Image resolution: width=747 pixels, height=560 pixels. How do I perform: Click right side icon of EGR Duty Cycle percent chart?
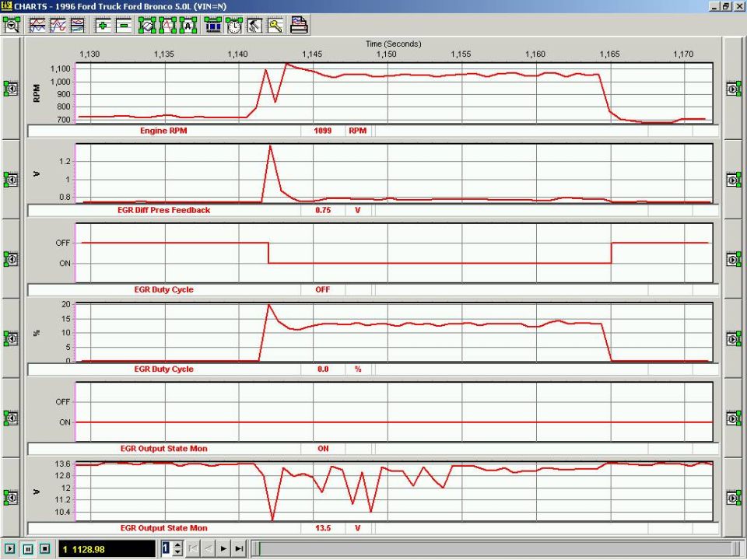734,338
